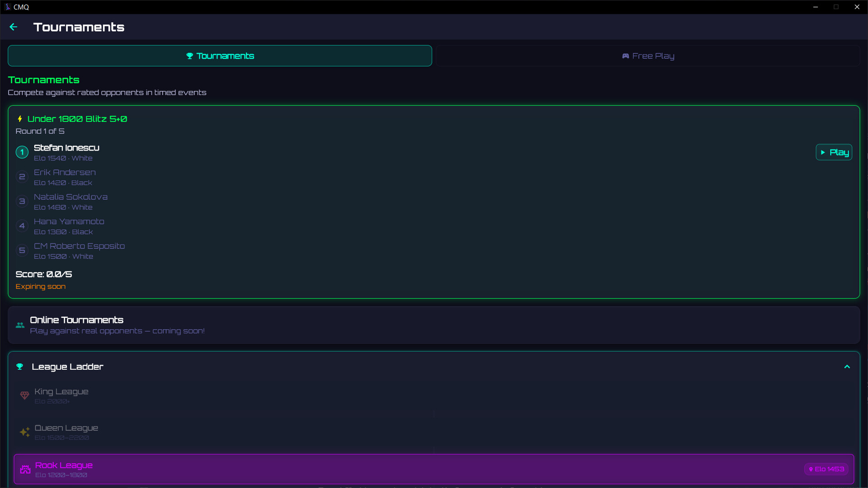This screenshot has width=868, height=488.
Task: Switch to the Tournaments tab
Action: 220,56
